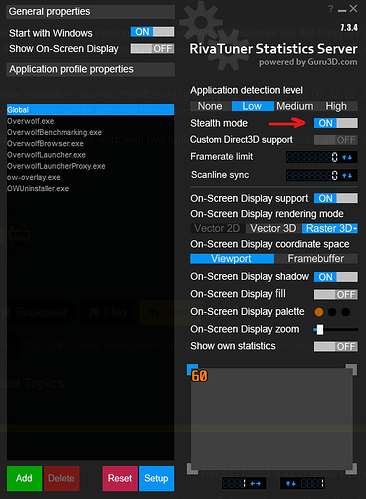Screen dimensions: 366x499
Task: Click the orange OSD palette color dot
Action: 319,312
